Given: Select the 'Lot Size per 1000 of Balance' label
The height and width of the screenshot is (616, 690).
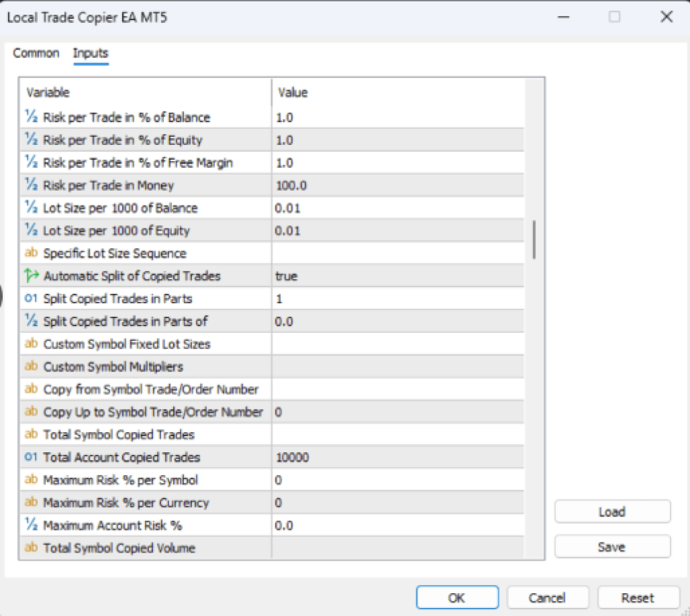Looking at the screenshot, I should pyautogui.click(x=120, y=208).
